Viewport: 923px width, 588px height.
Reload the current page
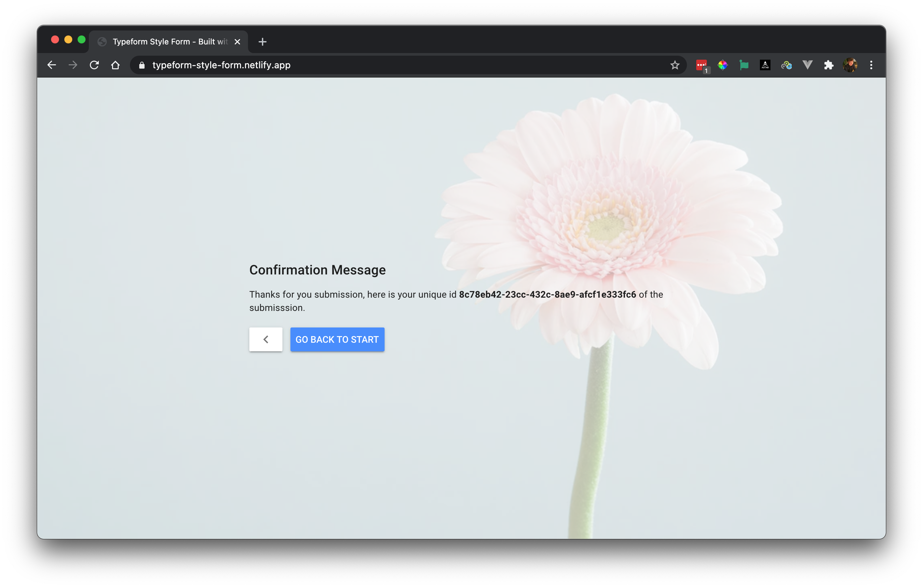coord(94,65)
